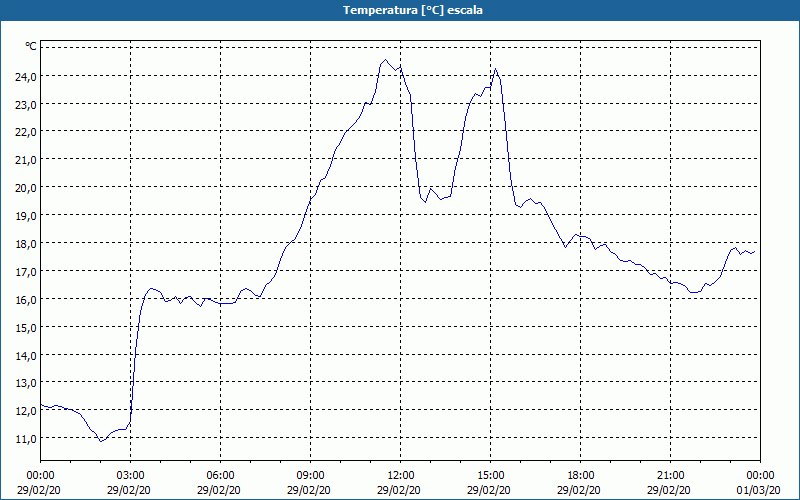Click the 29/02/20 date under 03:00

click(129, 490)
